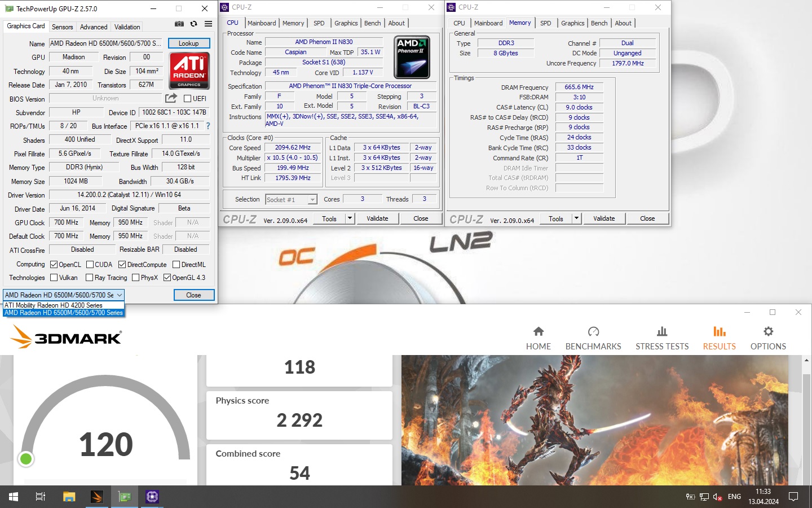Click the Core Speed value 2094.62 MHz

point(293,147)
